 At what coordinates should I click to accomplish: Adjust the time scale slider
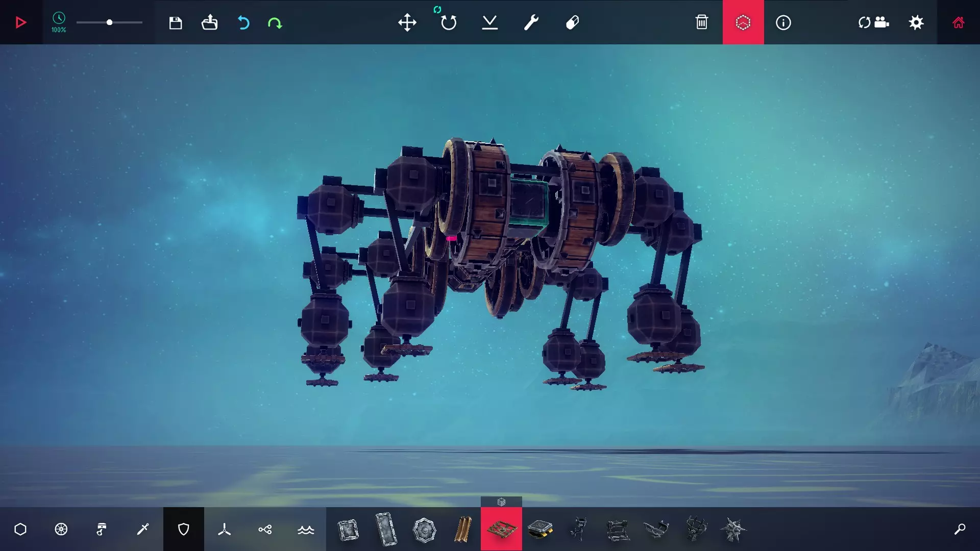(109, 22)
